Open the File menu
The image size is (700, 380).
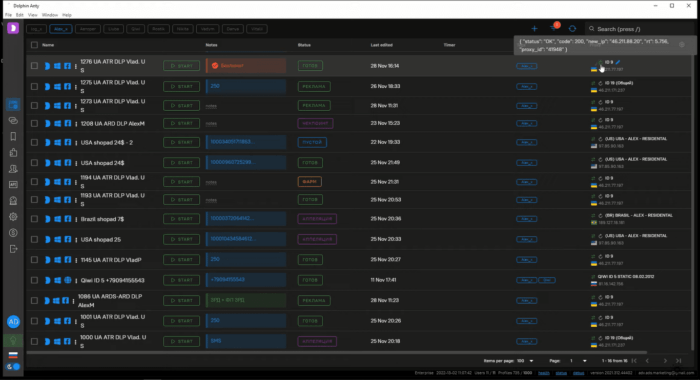[x=8, y=15]
